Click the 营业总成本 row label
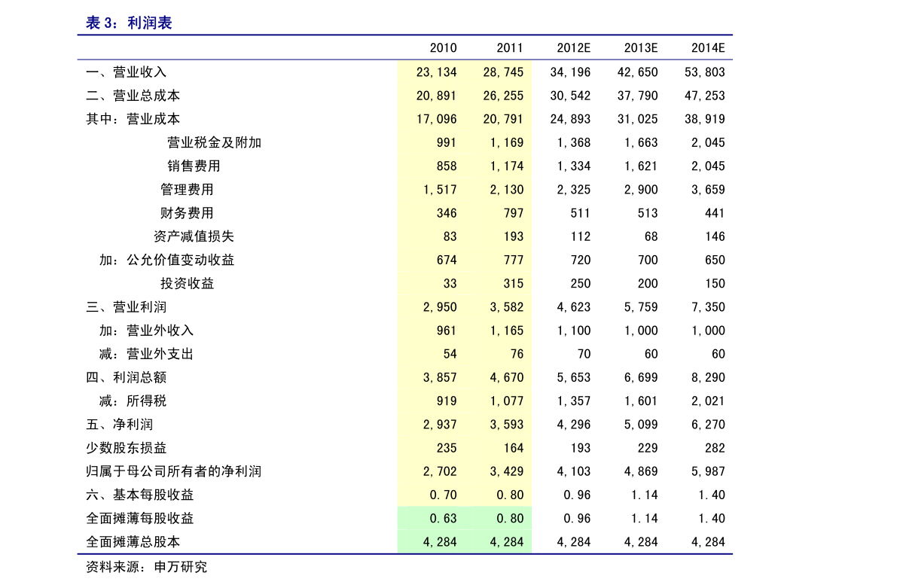 tap(133, 96)
